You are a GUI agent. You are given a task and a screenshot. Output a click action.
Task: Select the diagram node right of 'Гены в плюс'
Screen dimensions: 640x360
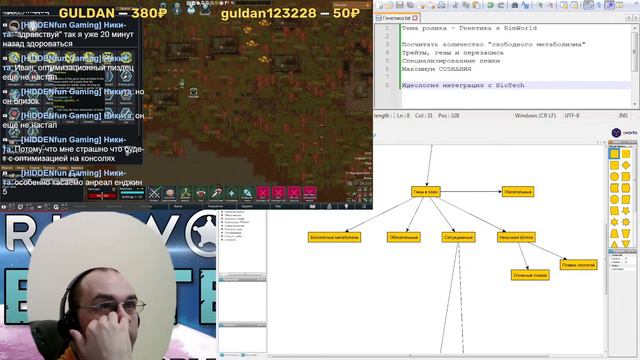pos(518,192)
